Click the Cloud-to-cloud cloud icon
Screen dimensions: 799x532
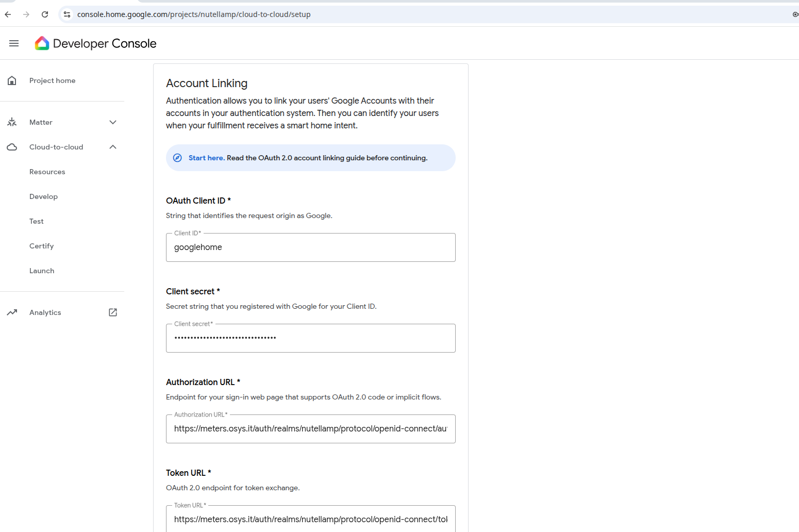[x=12, y=147]
